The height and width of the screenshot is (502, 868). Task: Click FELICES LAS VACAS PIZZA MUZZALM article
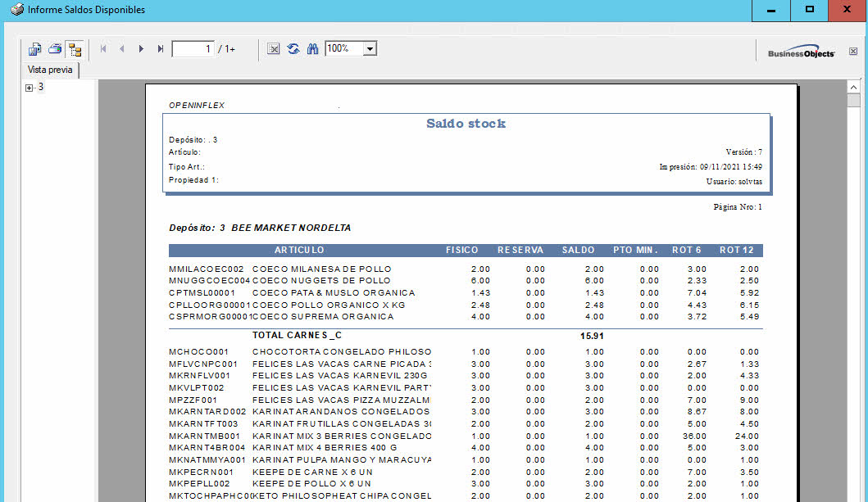pos(342,400)
